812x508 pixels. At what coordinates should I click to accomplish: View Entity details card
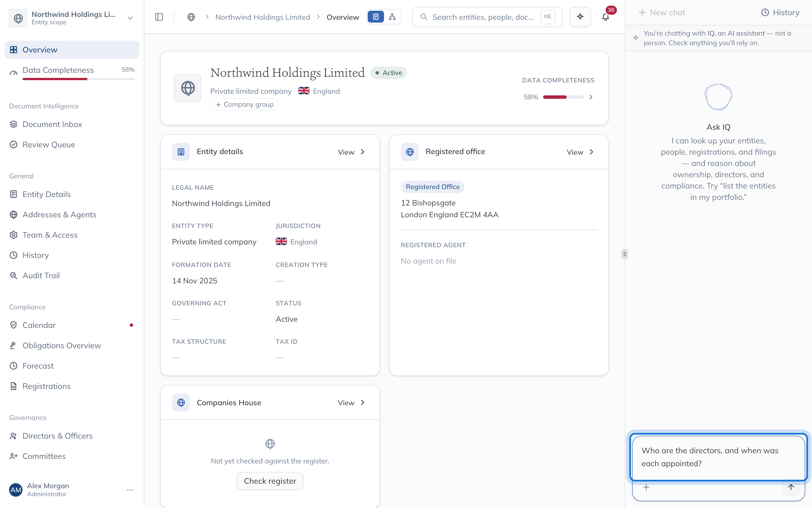pyautogui.click(x=351, y=152)
